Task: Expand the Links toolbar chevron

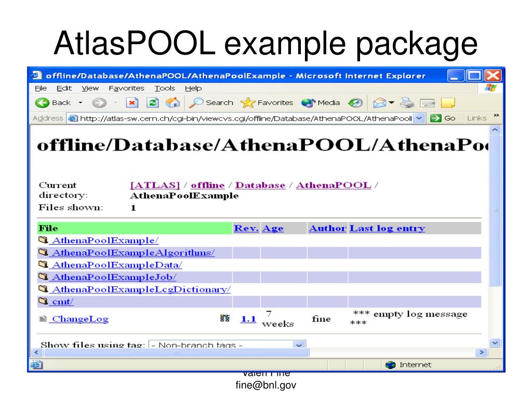Action: click(496, 116)
